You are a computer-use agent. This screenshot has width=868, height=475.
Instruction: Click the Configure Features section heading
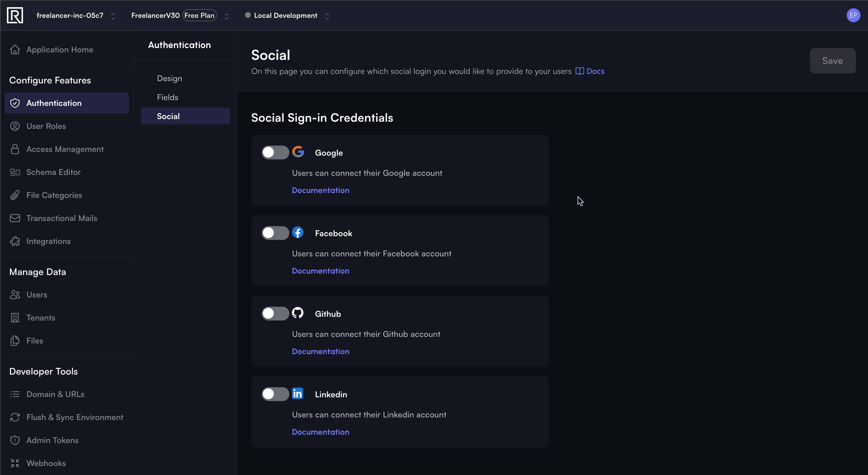click(50, 80)
